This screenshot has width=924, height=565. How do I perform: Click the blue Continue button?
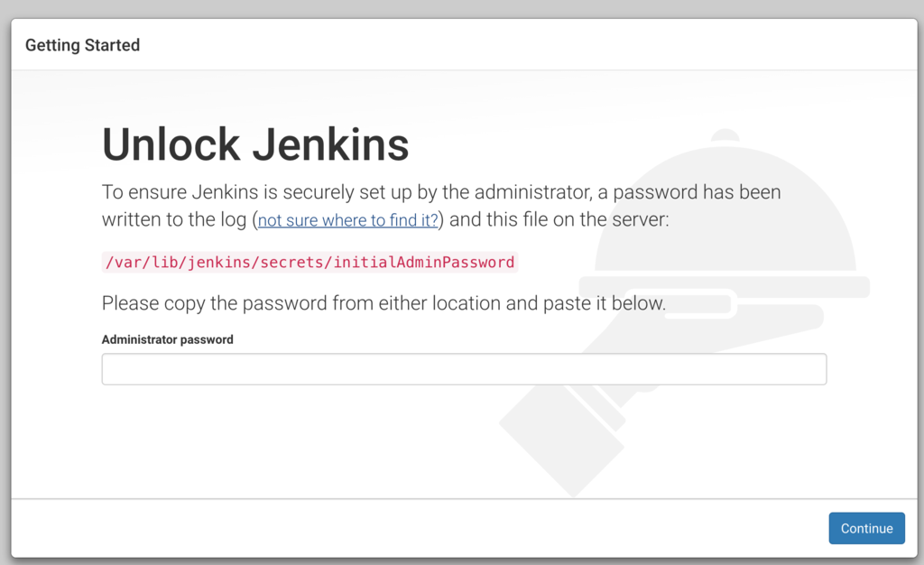pyautogui.click(x=866, y=528)
